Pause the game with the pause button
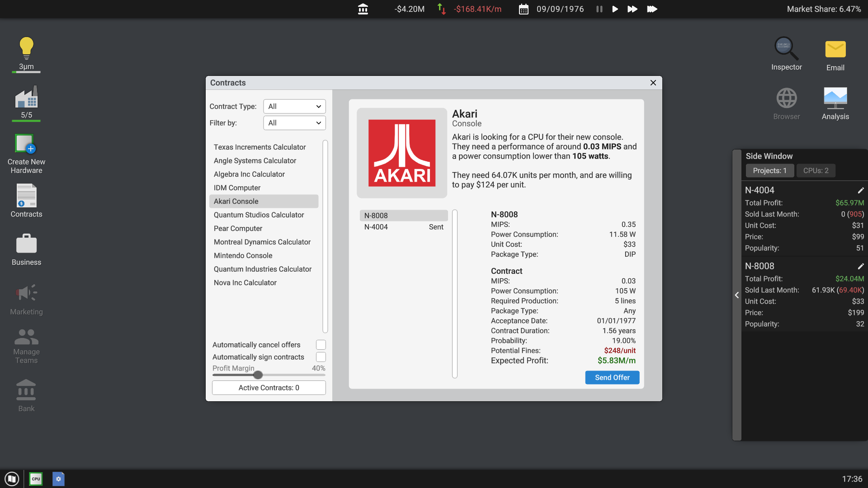The width and height of the screenshot is (868, 488). pyautogui.click(x=599, y=9)
